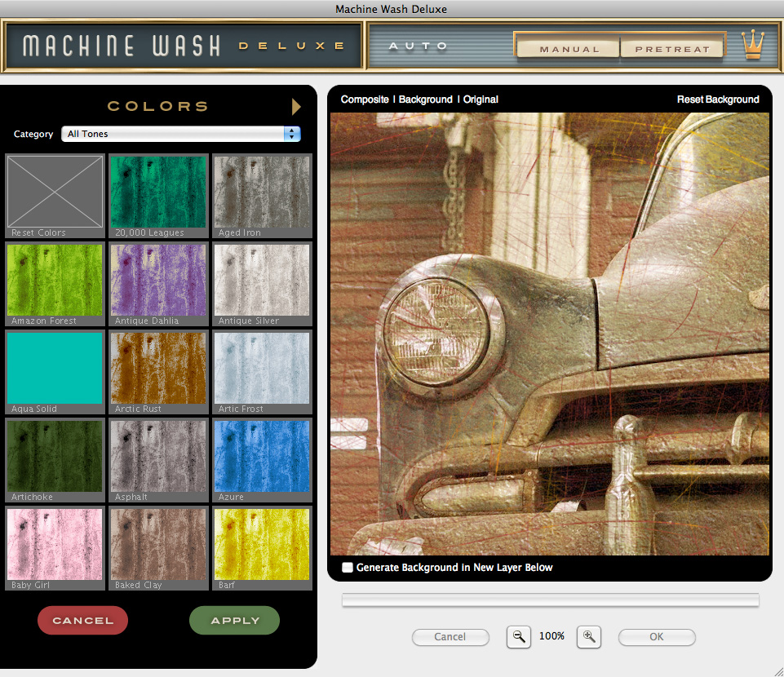The width and height of the screenshot is (784, 677).
Task: Select the Baked Clay color swatch
Action: [158, 547]
